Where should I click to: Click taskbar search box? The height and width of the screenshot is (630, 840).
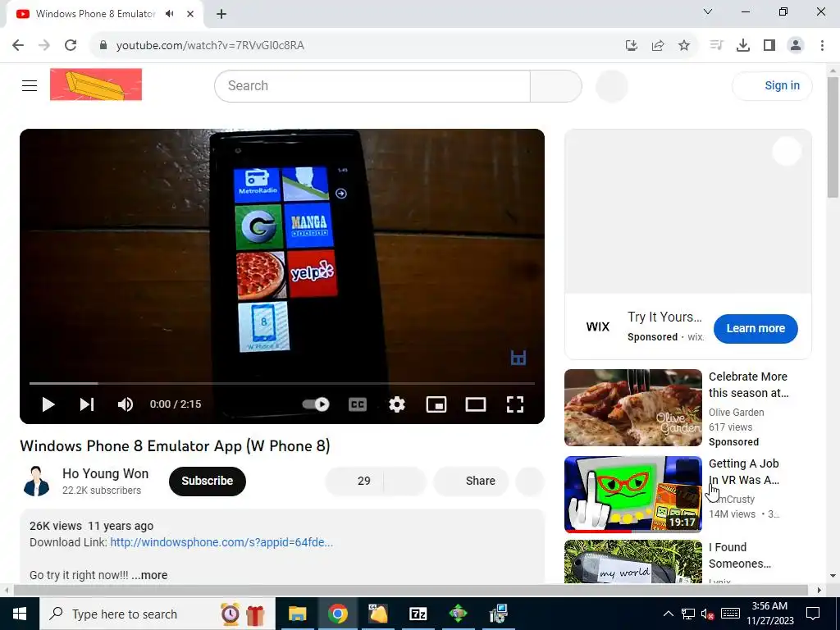click(157, 614)
